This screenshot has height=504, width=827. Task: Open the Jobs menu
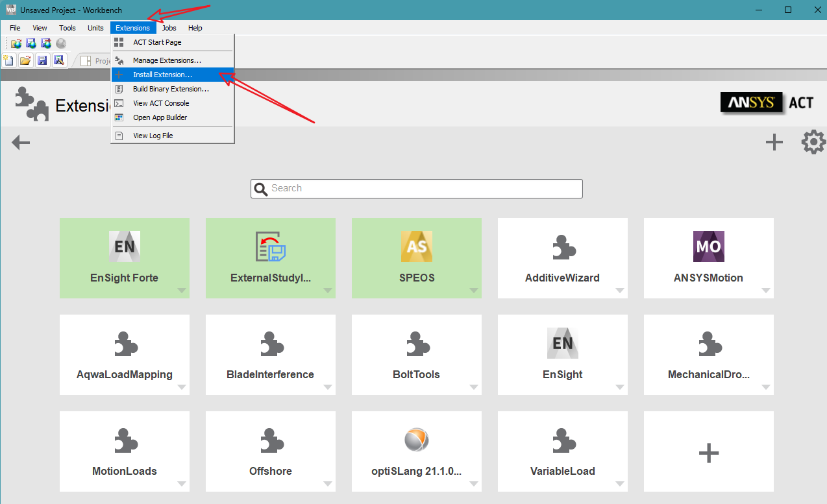[169, 28]
